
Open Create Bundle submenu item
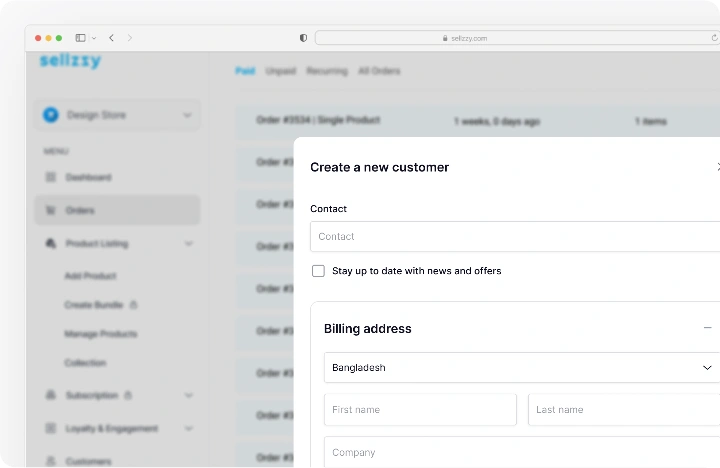tap(94, 304)
